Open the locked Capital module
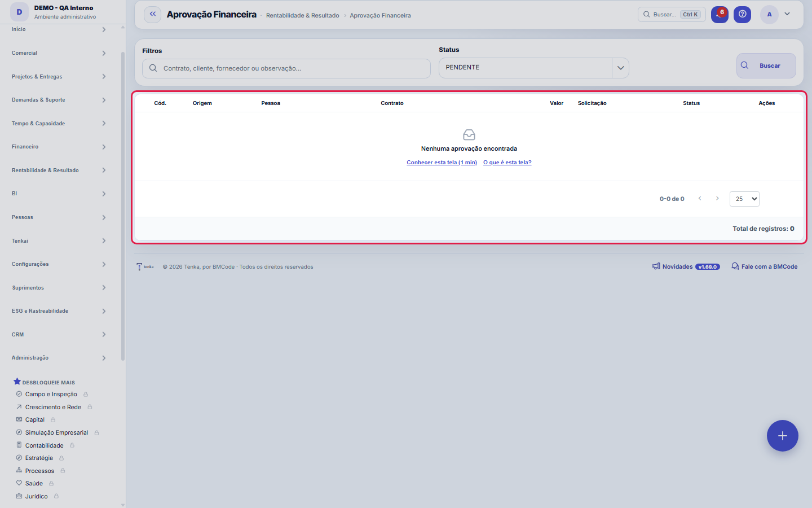Viewport: 812px width, 508px height. (35, 420)
